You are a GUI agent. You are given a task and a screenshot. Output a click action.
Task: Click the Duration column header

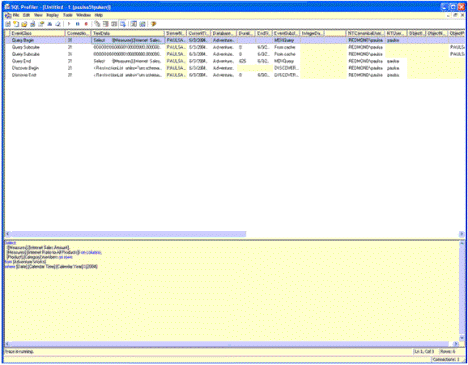[246, 33]
